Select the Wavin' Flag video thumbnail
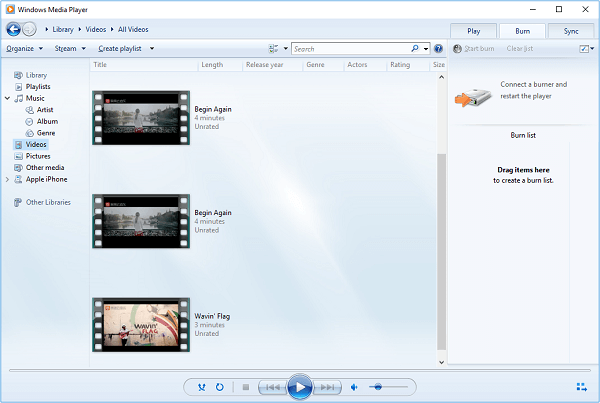Viewport: 600px width, 403px height. [141, 325]
